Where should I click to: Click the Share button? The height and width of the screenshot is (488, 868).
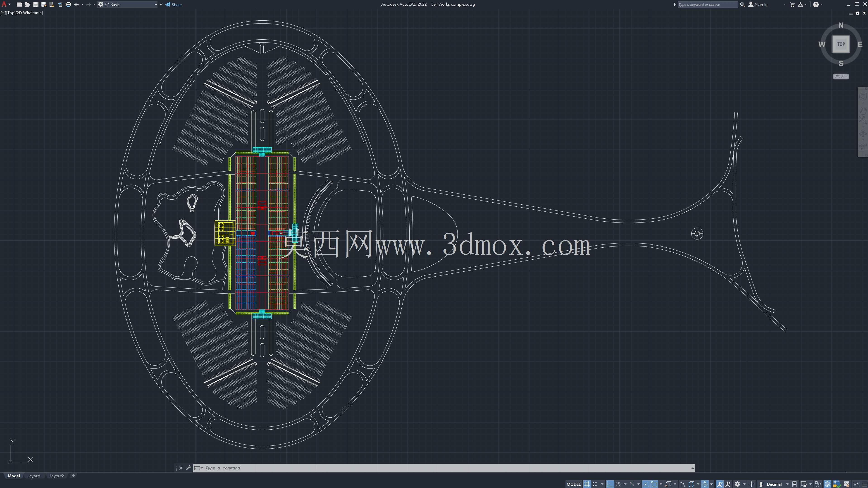(174, 4)
